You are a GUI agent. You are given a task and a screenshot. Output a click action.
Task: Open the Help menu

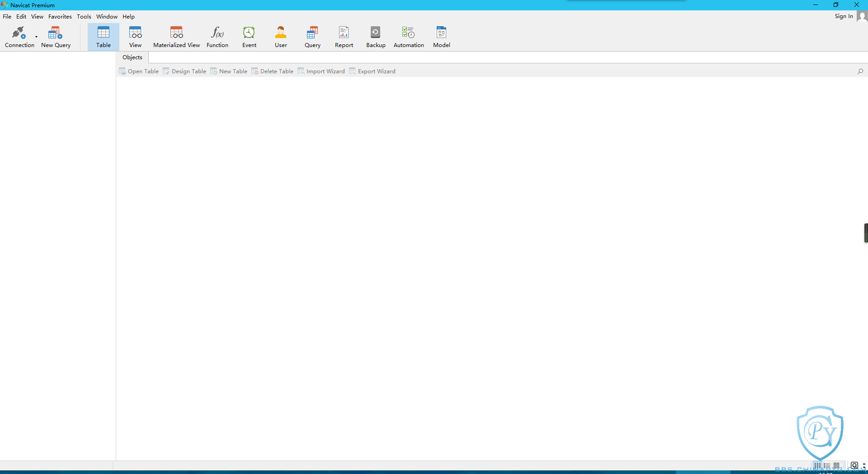(128, 16)
